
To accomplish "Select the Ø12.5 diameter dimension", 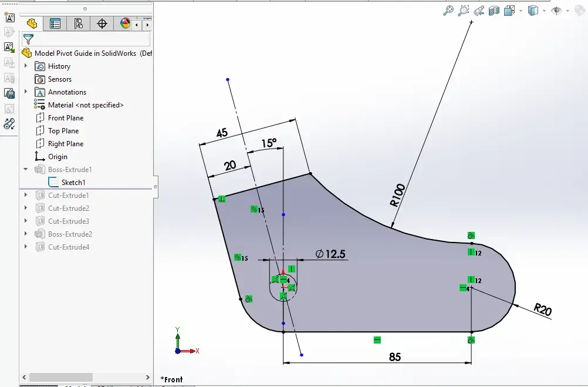I will tap(330, 254).
